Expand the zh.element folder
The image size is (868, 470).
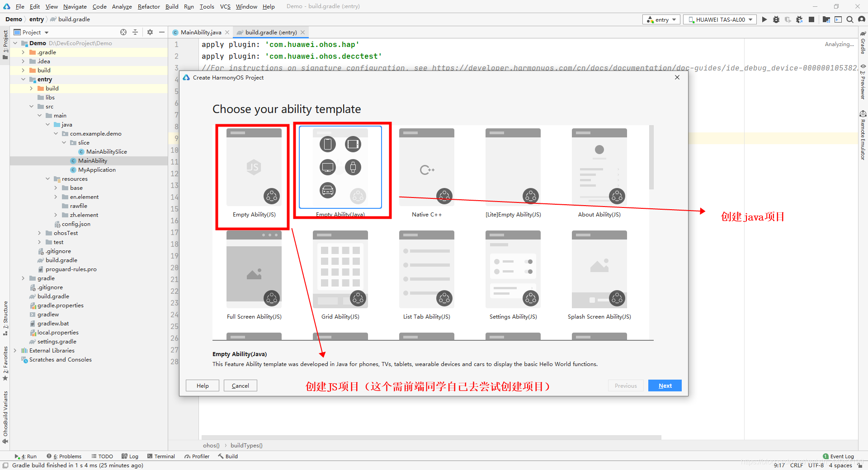(56, 215)
